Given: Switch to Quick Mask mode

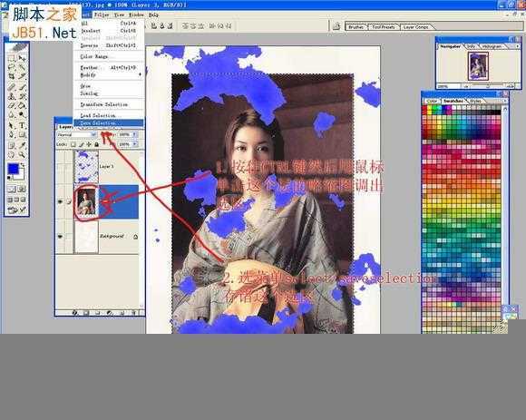Looking at the screenshot, I should point(22,189).
